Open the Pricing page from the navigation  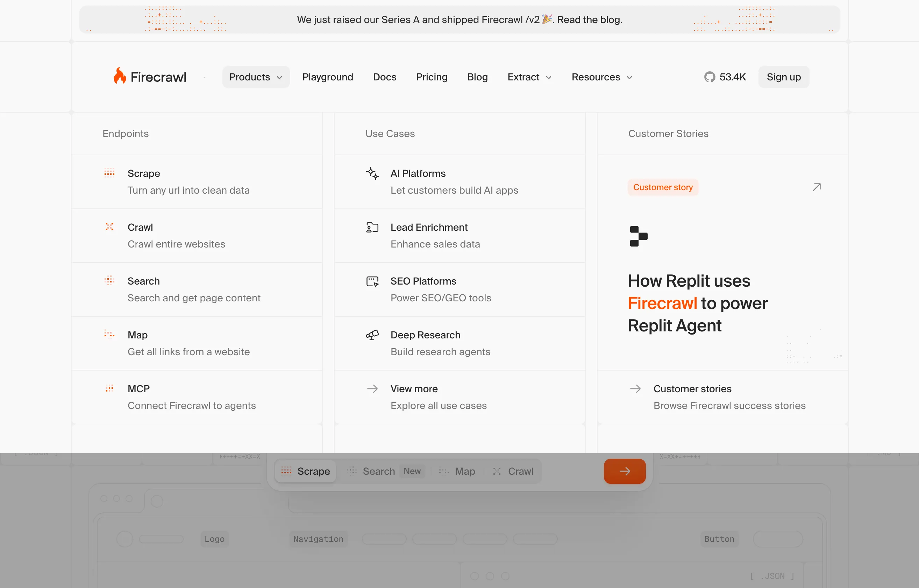[432, 77]
